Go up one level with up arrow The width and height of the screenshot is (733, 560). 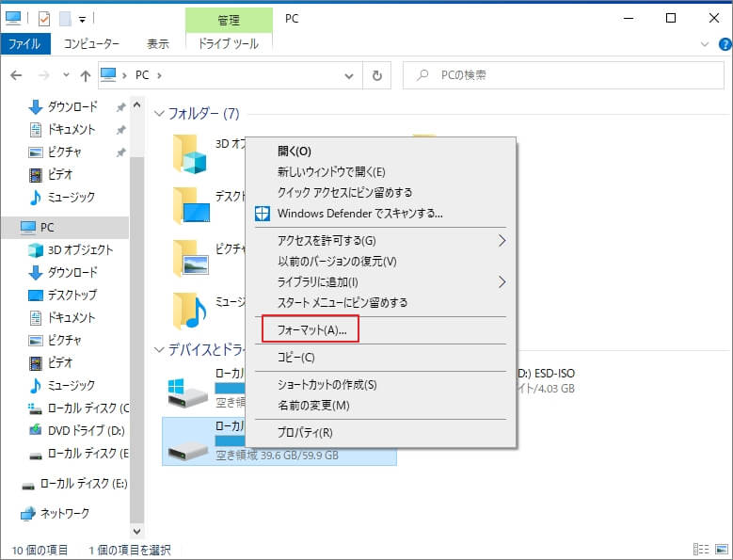coord(85,75)
